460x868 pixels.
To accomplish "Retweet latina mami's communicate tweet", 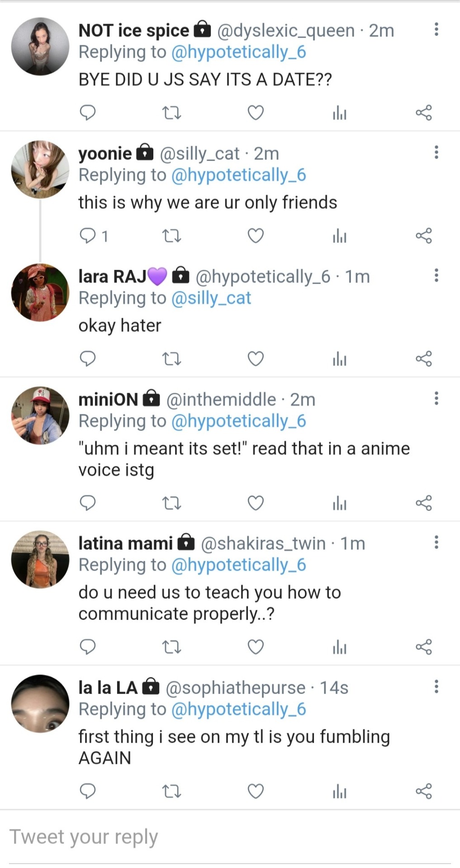I will click(171, 647).
